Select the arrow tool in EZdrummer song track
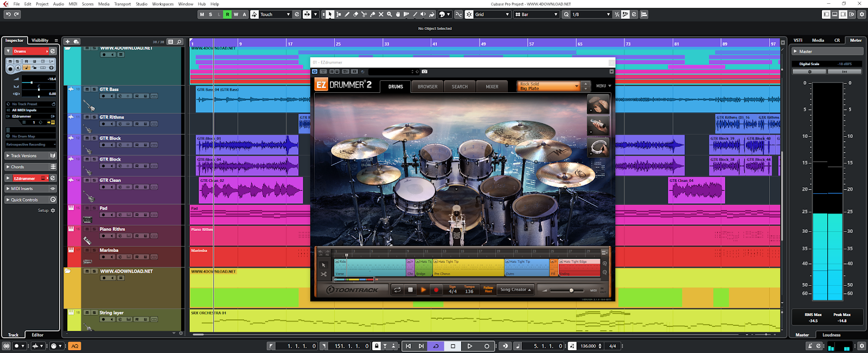This screenshot has width=868, height=353. point(324,265)
